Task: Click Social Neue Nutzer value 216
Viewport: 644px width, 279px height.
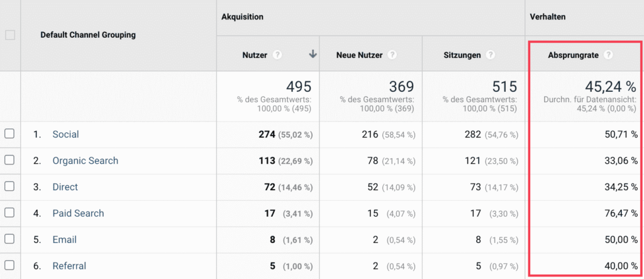Action: click(370, 134)
